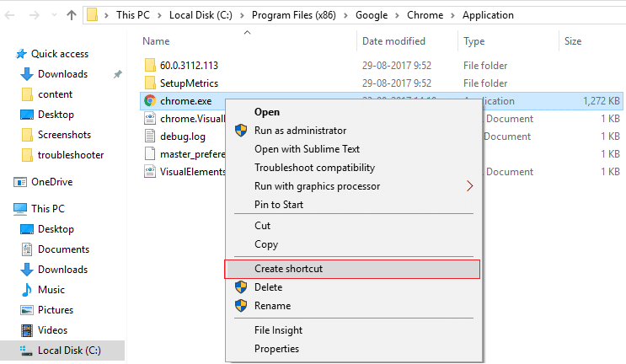
Task: Expand chevron after Chrome breadcrumb
Action: (x=452, y=15)
